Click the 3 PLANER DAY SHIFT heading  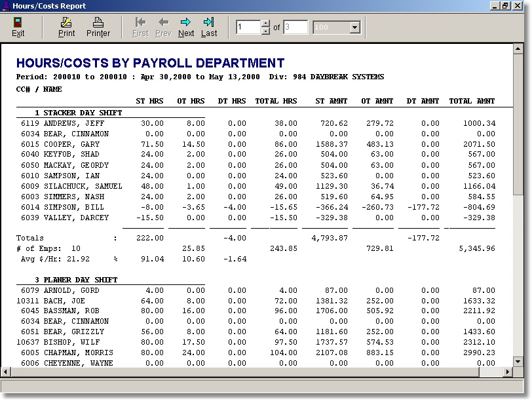click(x=76, y=280)
